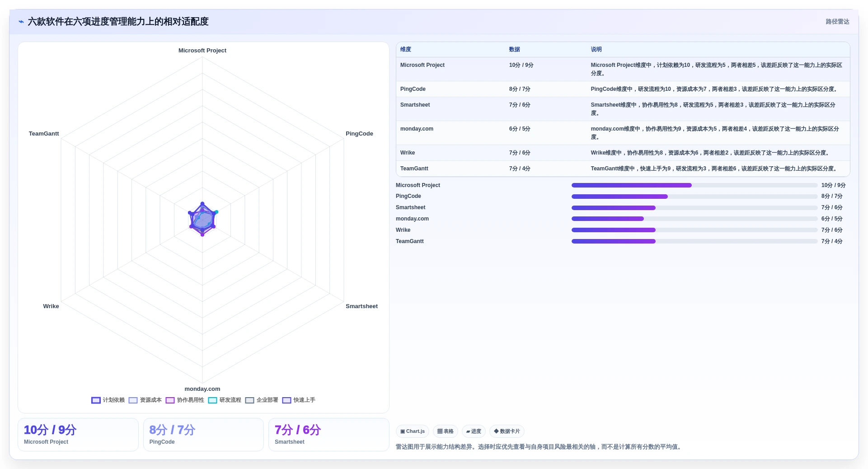
Task: Toggle 计划依赖 legend swatch
Action: (x=96, y=400)
